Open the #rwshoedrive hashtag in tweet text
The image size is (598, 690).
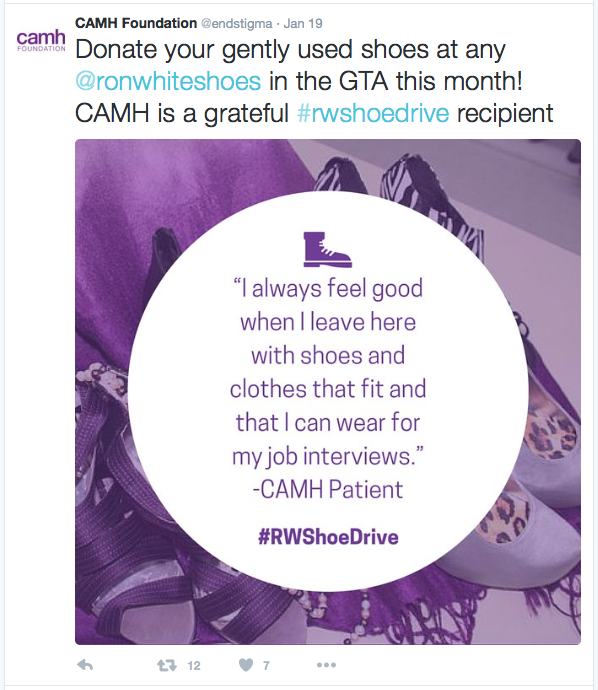point(373,113)
